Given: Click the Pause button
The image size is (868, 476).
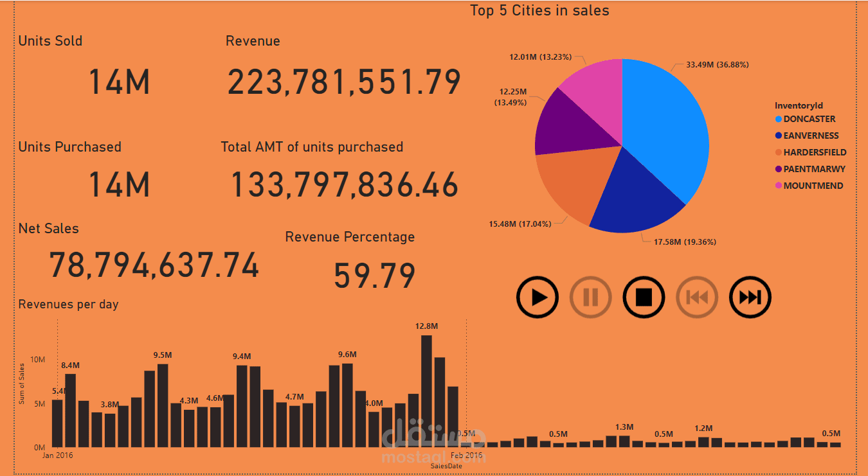Looking at the screenshot, I should pyautogui.click(x=591, y=297).
